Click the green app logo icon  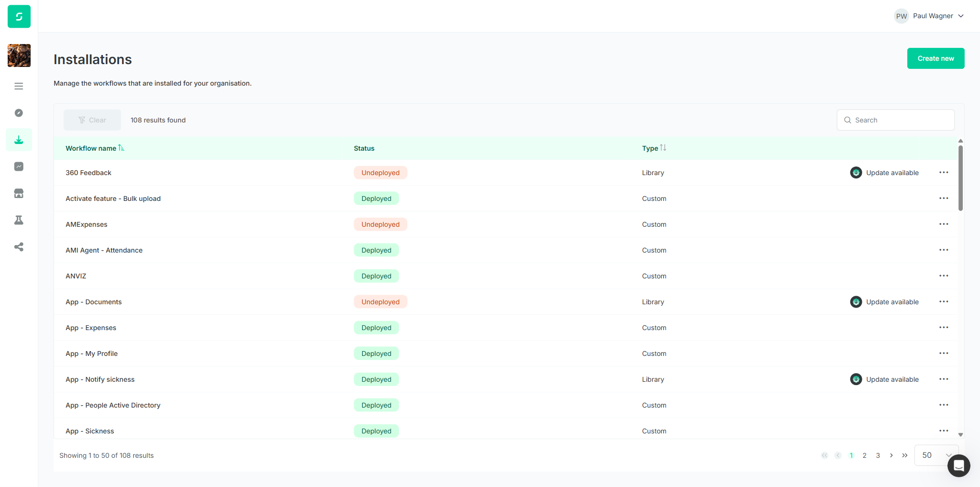point(19,16)
